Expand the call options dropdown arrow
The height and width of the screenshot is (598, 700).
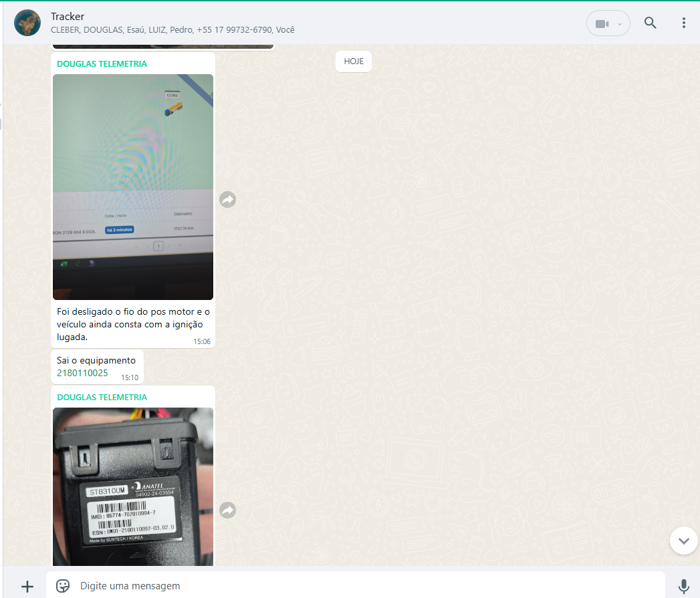pos(620,24)
